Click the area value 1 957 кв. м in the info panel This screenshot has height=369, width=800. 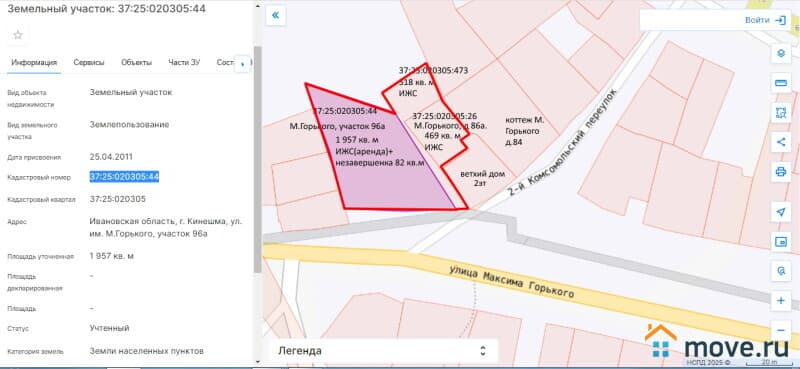(112, 256)
